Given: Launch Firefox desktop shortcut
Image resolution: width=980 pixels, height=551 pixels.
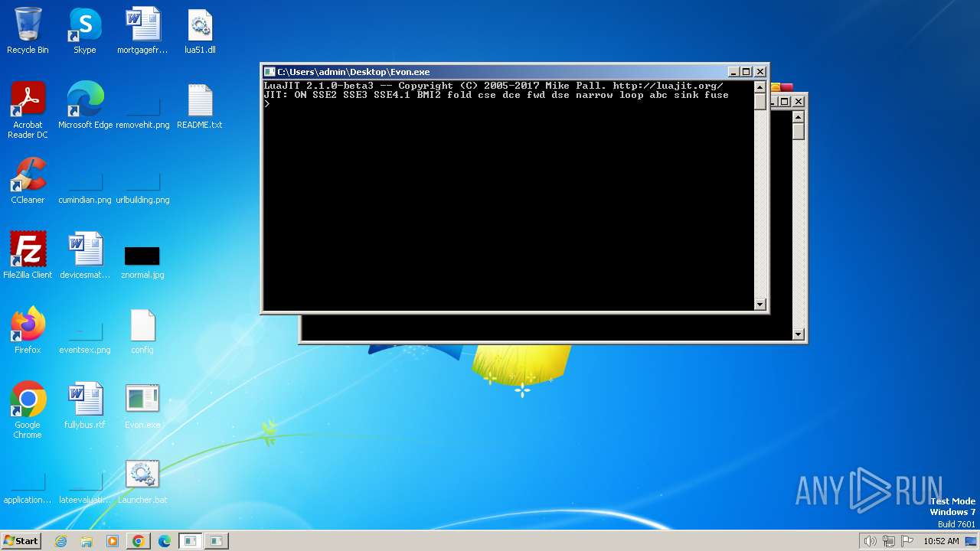Looking at the screenshot, I should [28, 331].
